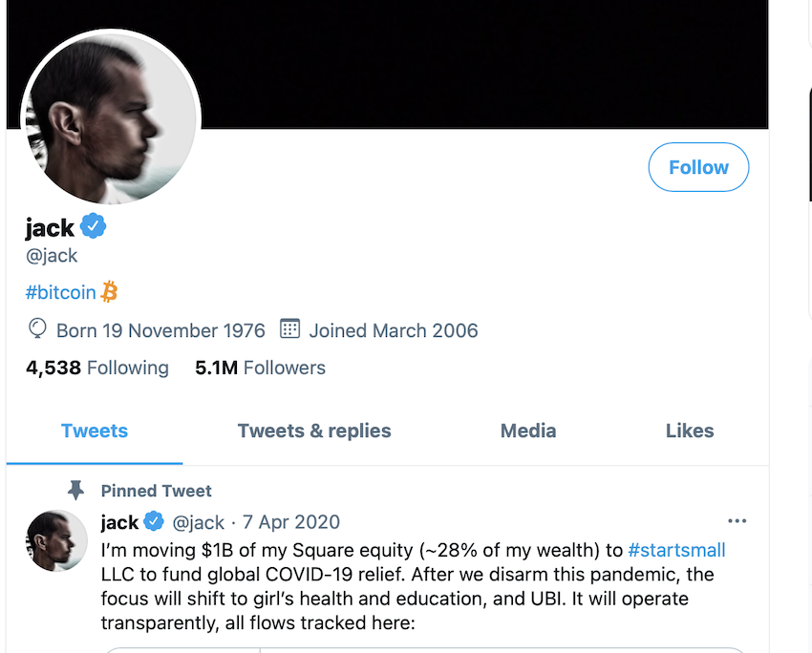
Task: Open the Media tab
Action: click(528, 431)
